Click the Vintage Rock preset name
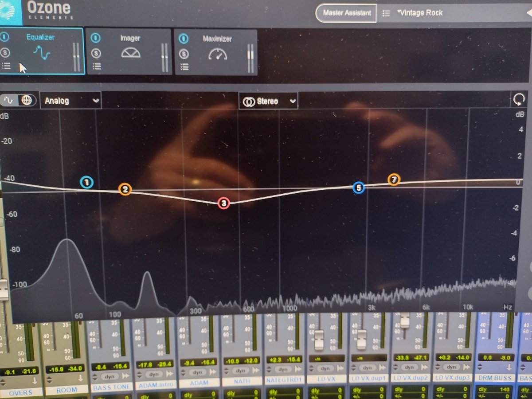 point(419,13)
